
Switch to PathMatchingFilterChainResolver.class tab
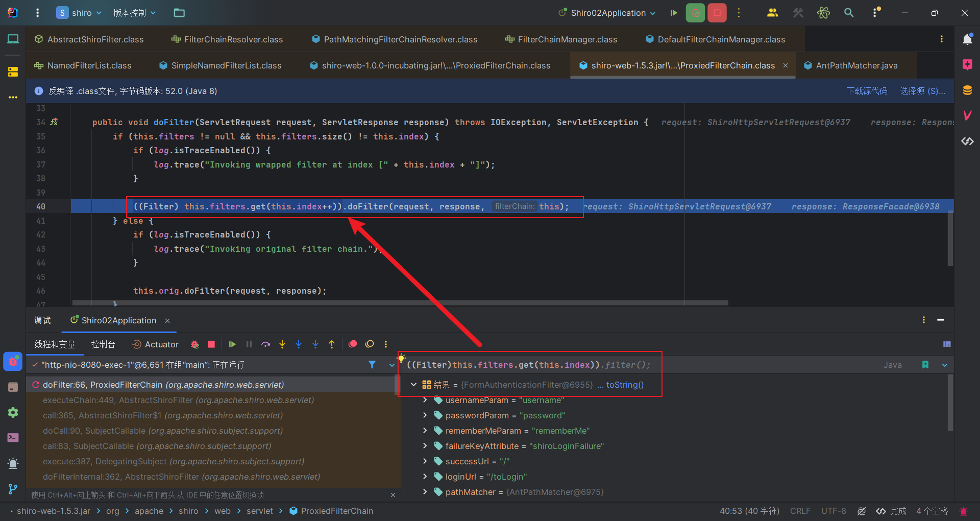tap(395, 39)
